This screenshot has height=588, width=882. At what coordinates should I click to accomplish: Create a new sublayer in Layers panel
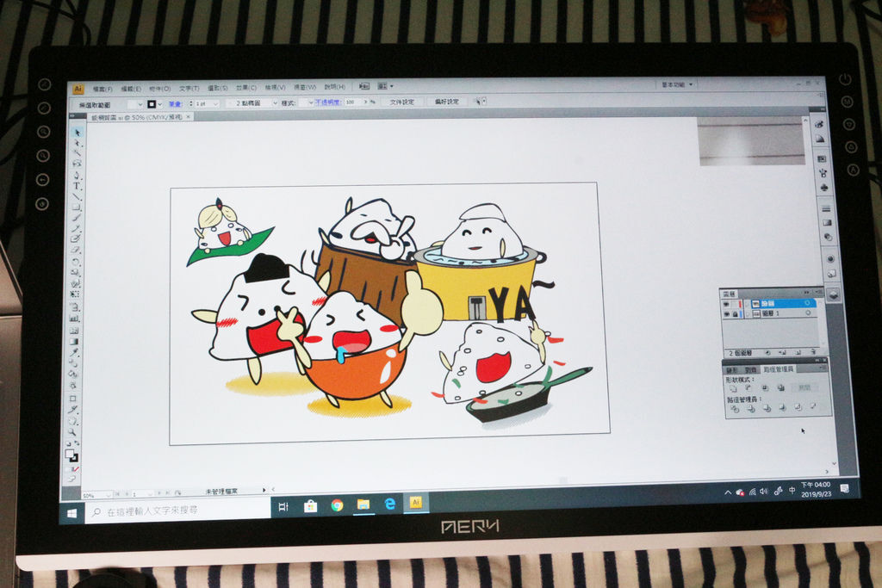point(782,352)
